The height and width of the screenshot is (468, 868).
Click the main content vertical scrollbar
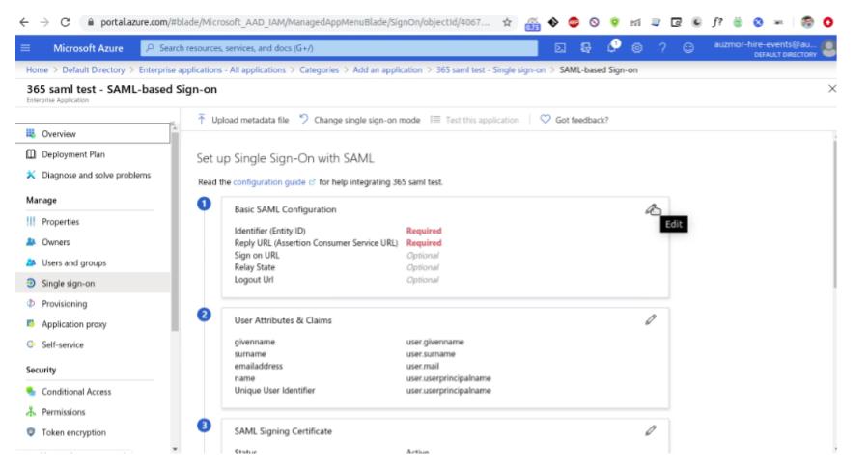(834, 213)
